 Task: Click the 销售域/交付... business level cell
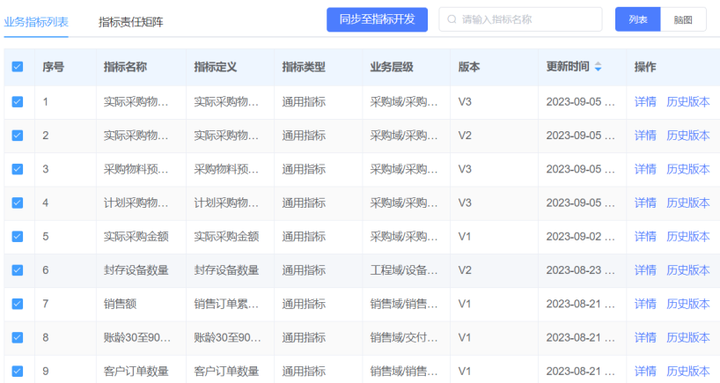[x=404, y=338]
